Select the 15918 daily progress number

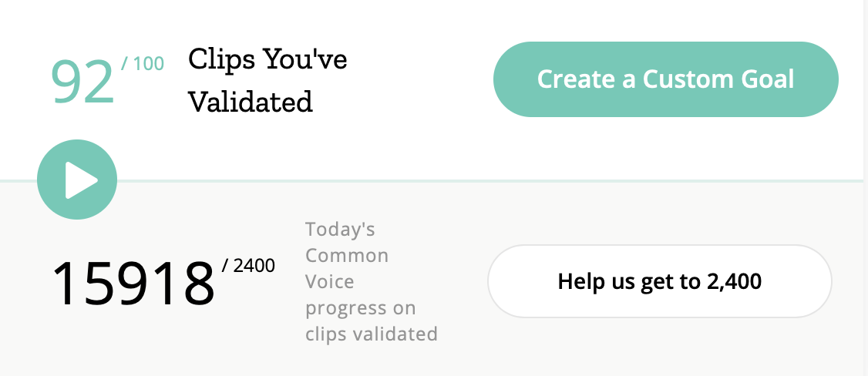coord(133,284)
